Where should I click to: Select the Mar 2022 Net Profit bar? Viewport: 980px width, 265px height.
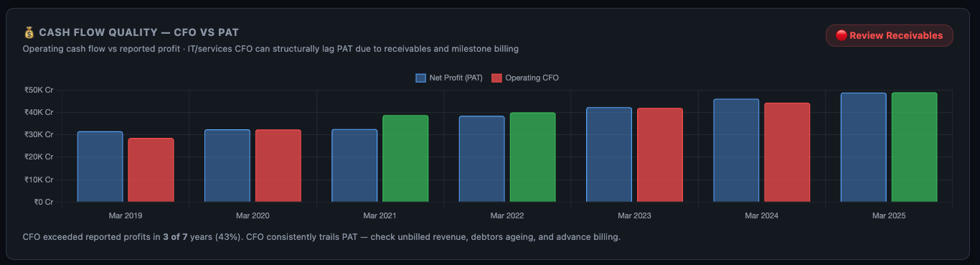pos(482,159)
